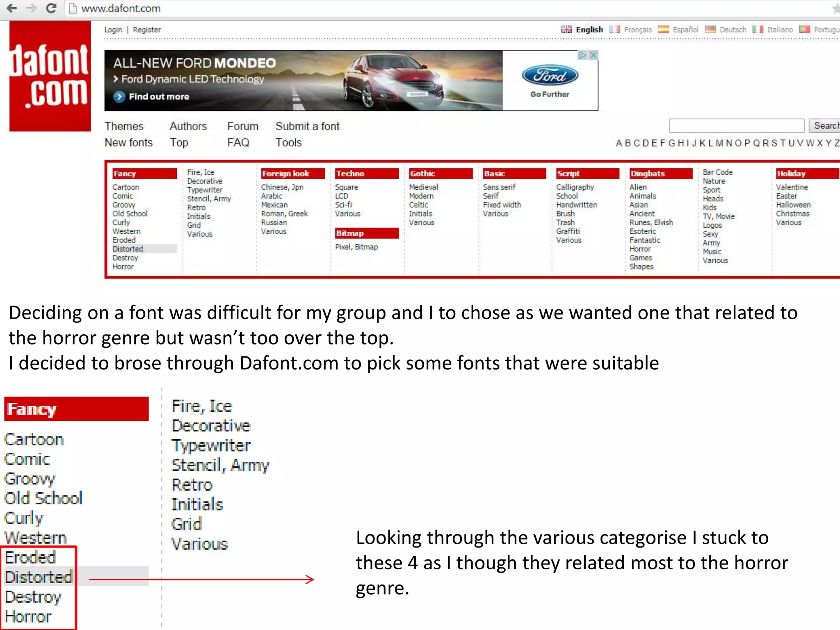Select the Halloween holiday category
The height and width of the screenshot is (630, 840).
click(x=793, y=205)
